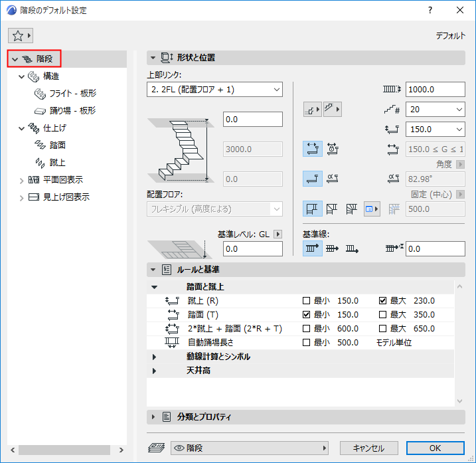The height and width of the screenshot is (463, 476).
Task: Open the 角度 arrow button
Action: click(x=460, y=164)
